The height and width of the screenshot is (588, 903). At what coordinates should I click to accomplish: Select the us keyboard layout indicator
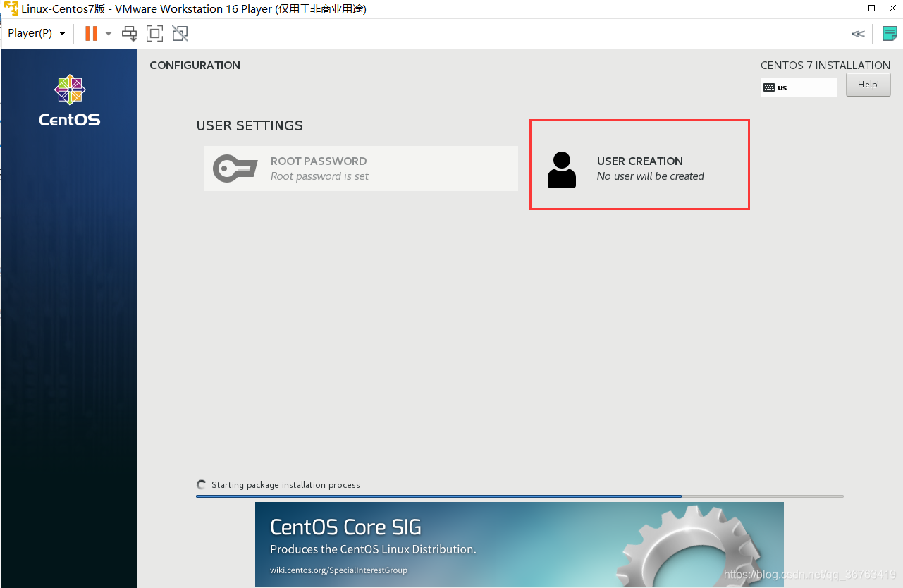pos(799,87)
